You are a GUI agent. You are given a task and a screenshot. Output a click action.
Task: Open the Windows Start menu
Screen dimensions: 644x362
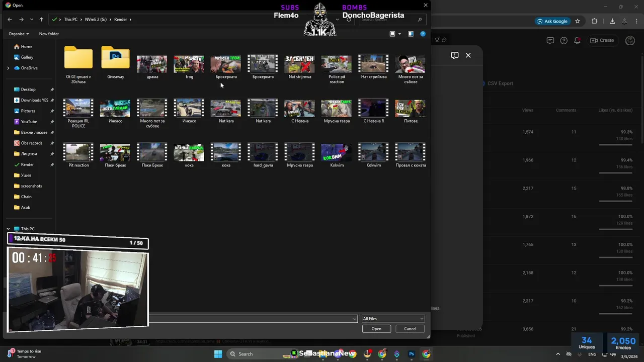218,354
